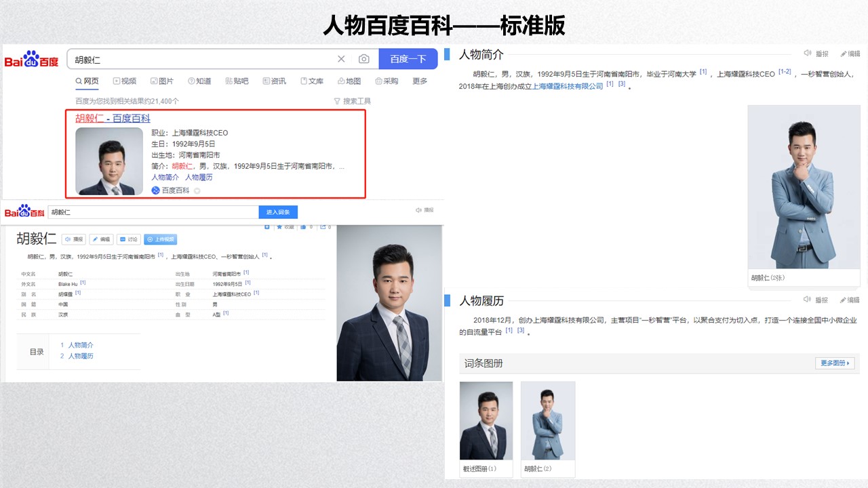Expand the dropdown arrow beside 百度百科 source
Screen dimensions: 868x488
(x=197, y=191)
